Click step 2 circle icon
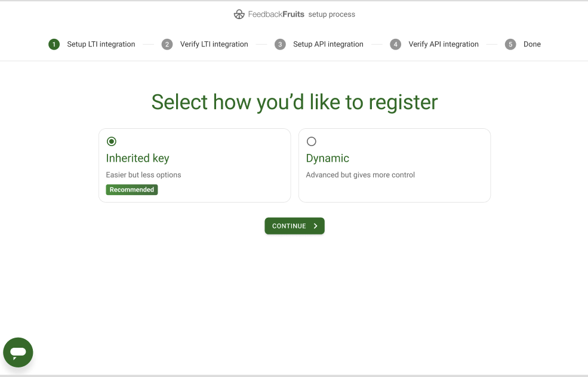The image size is (588, 377). [167, 44]
